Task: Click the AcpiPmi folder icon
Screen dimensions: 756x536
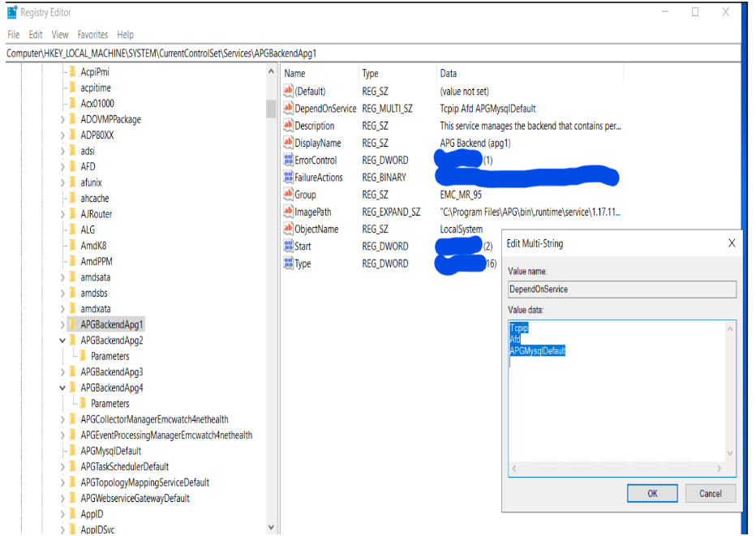Action: (x=73, y=72)
